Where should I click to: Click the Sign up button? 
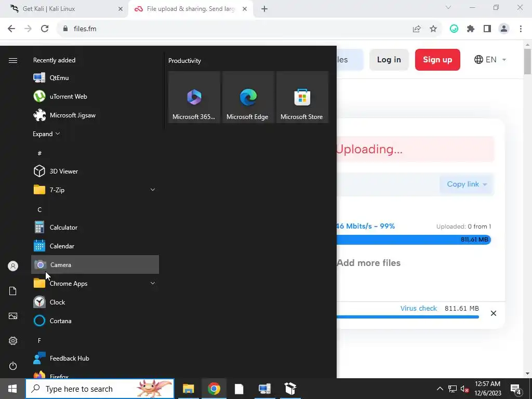(x=437, y=60)
